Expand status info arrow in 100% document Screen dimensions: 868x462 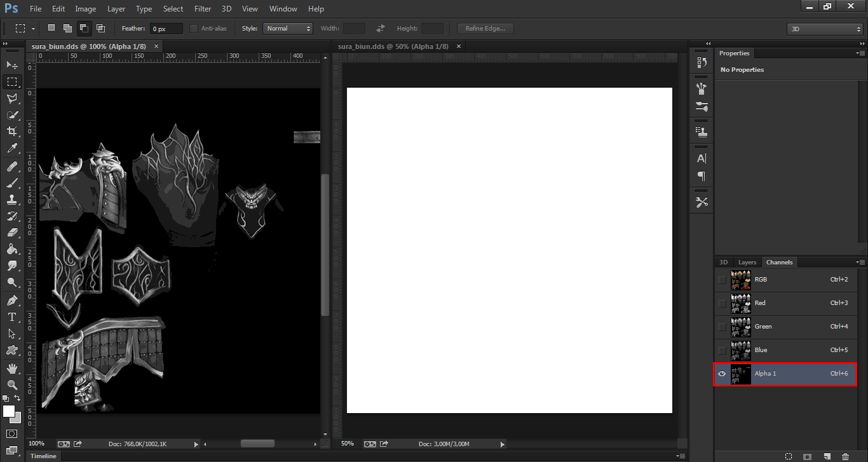(196, 444)
